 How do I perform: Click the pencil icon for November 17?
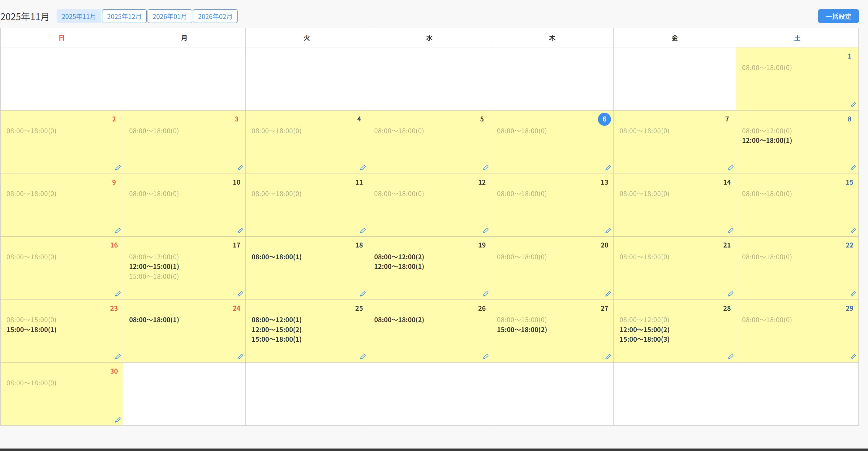[240, 294]
